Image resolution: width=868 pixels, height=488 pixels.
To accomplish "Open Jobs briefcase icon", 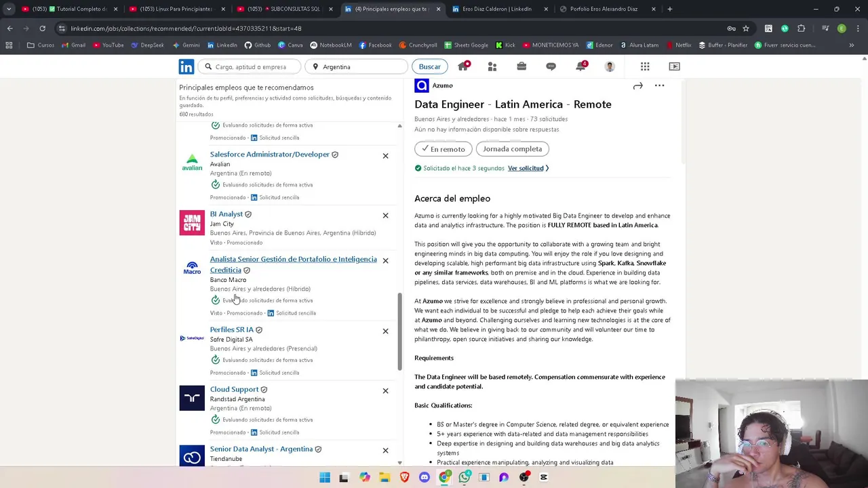I will coord(521,66).
